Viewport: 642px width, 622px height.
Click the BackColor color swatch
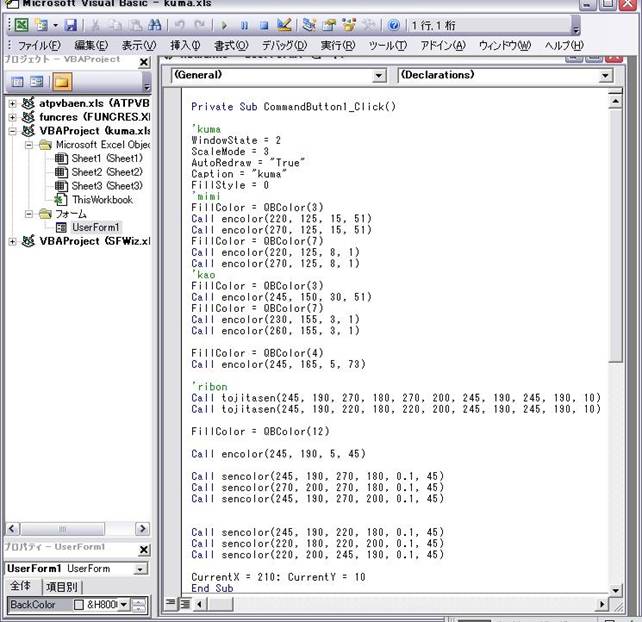[79, 605]
